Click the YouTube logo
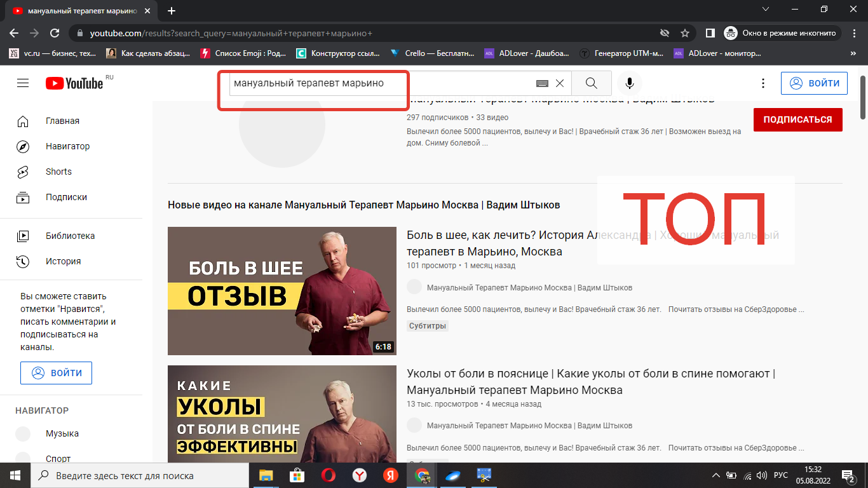The height and width of the screenshot is (488, 868). 74,83
